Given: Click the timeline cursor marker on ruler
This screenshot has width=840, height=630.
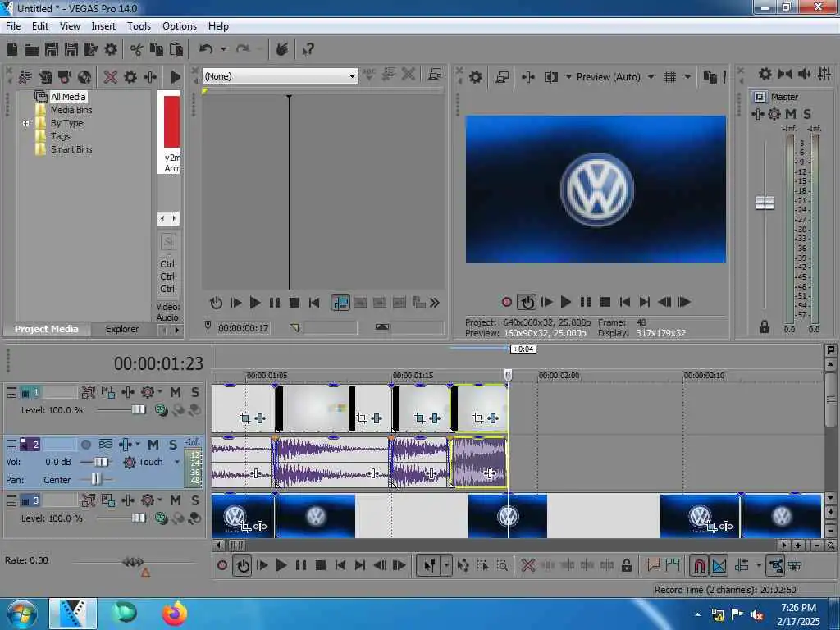Looking at the screenshot, I should pos(508,374).
